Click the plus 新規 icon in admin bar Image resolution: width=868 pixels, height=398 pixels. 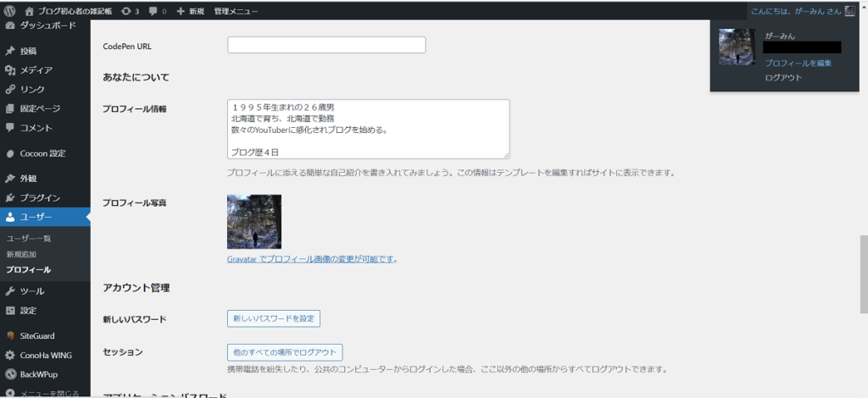(181, 11)
